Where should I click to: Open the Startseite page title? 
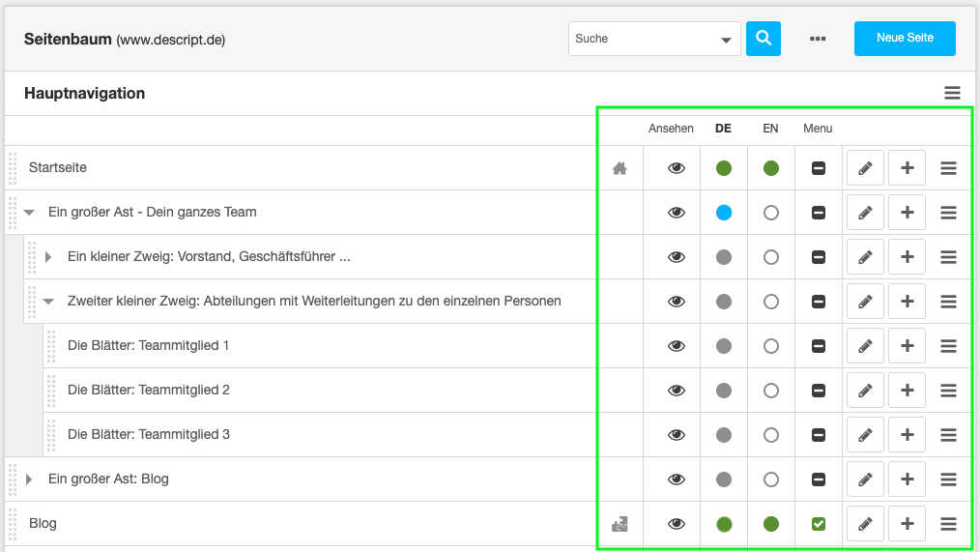57,167
